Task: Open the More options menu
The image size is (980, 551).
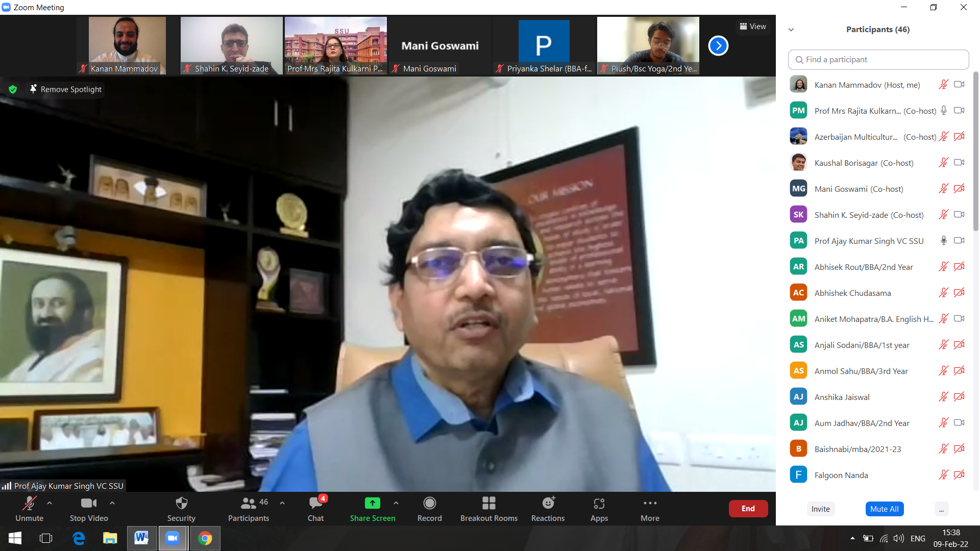Action: point(650,504)
